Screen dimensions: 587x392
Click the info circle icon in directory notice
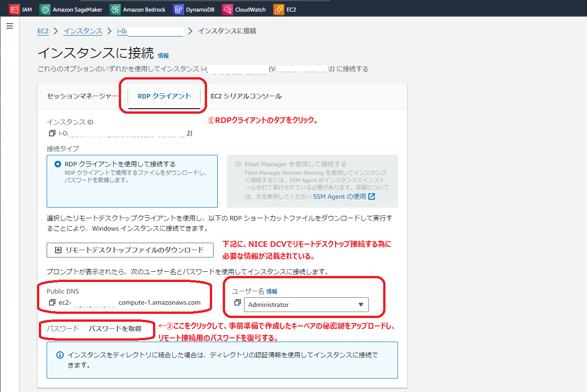[60, 355]
